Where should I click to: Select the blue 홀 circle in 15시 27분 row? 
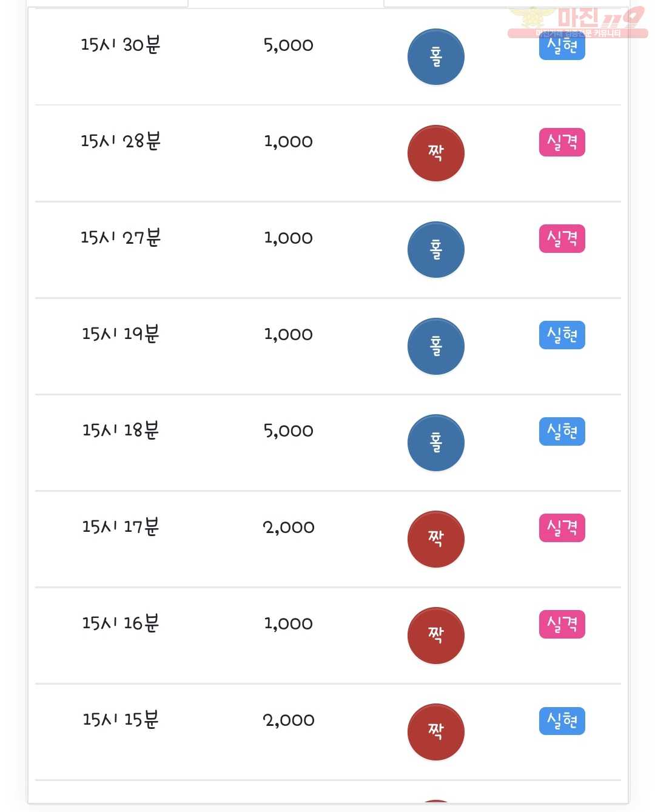click(435, 250)
